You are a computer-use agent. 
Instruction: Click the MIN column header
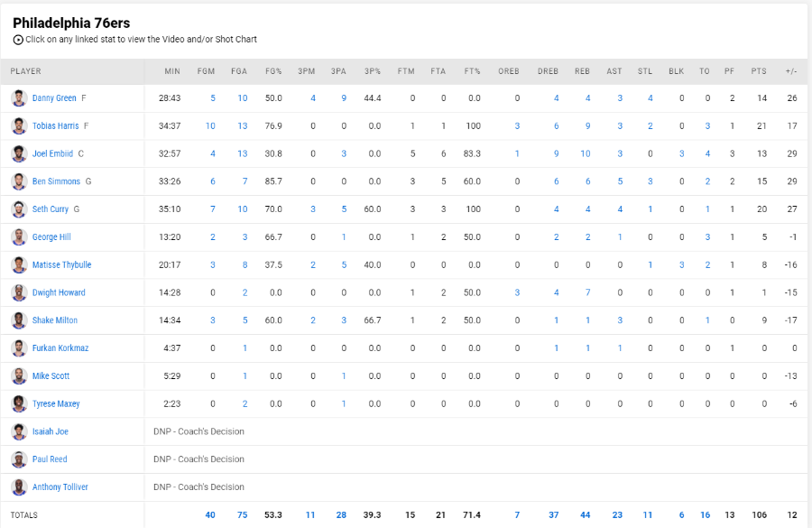point(172,71)
